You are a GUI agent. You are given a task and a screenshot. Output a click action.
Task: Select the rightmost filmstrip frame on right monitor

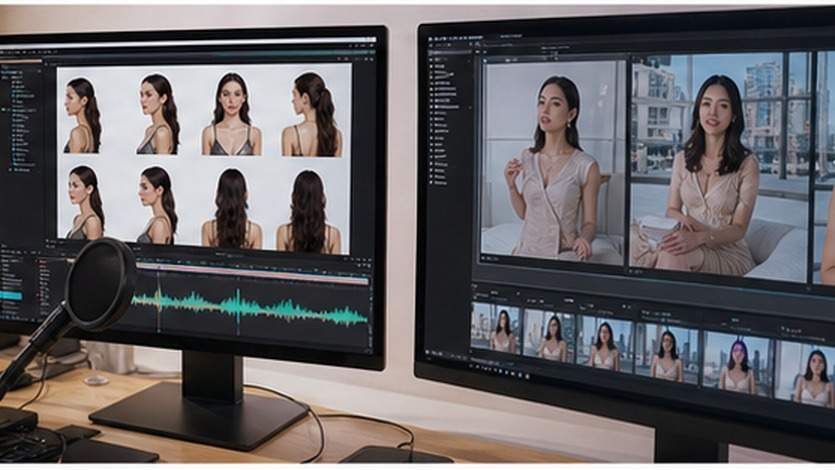click(805, 374)
